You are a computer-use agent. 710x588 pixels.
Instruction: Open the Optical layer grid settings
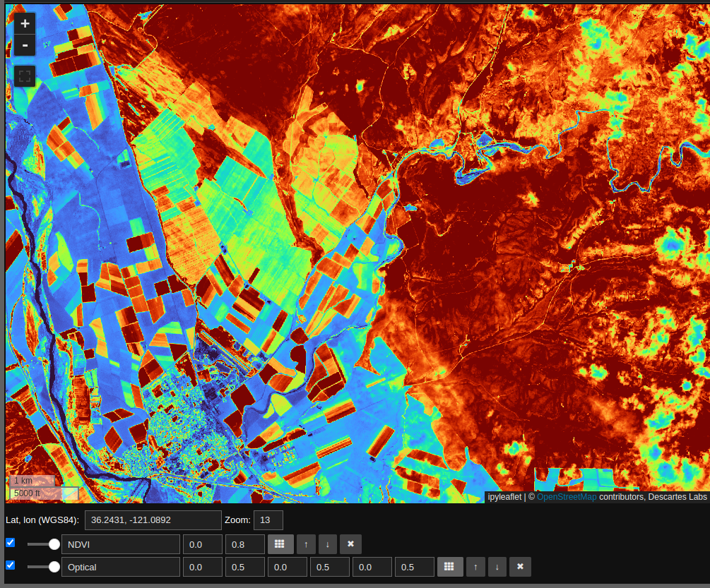450,567
